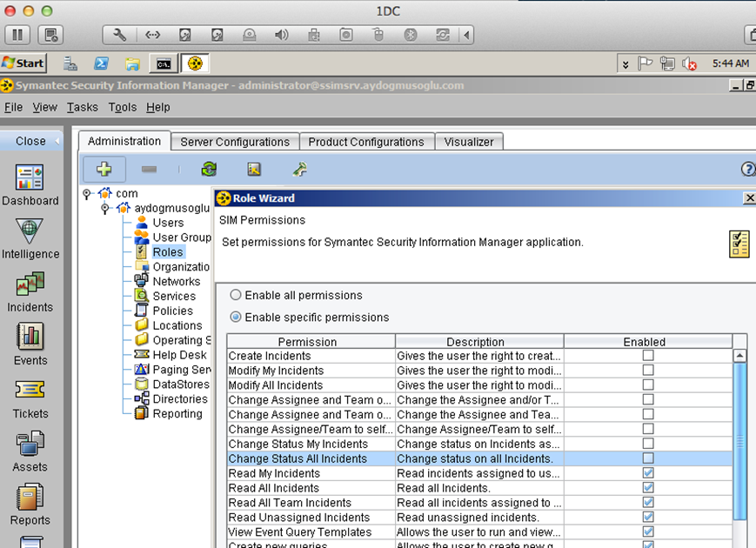Screen dimensions: 756x548
Task: Collapse the VM toolbar arrow
Action: (466, 35)
